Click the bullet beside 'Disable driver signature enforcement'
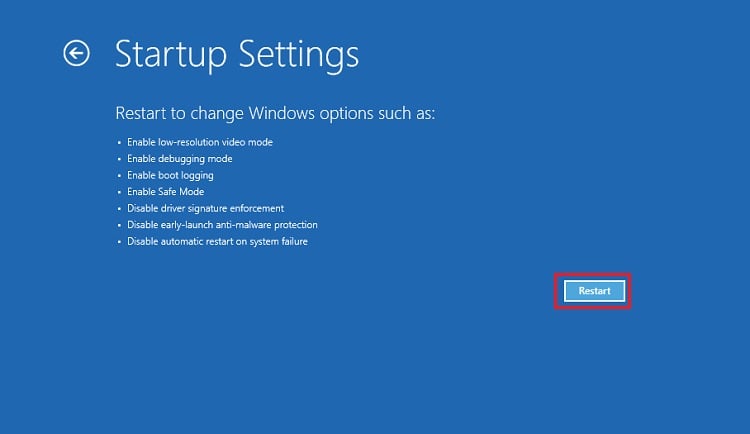 (x=119, y=209)
